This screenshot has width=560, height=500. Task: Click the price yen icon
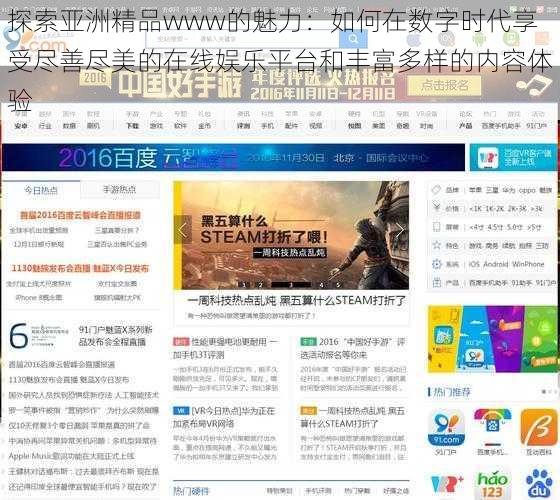click(436, 207)
